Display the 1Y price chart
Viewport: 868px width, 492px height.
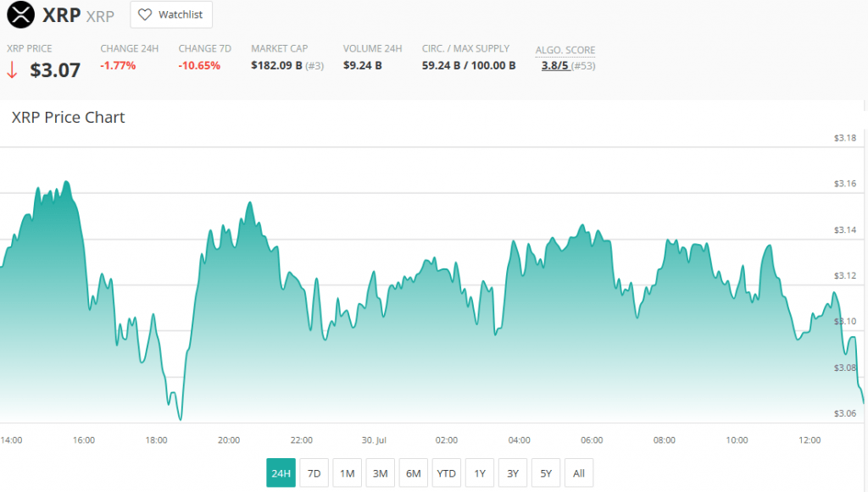480,473
